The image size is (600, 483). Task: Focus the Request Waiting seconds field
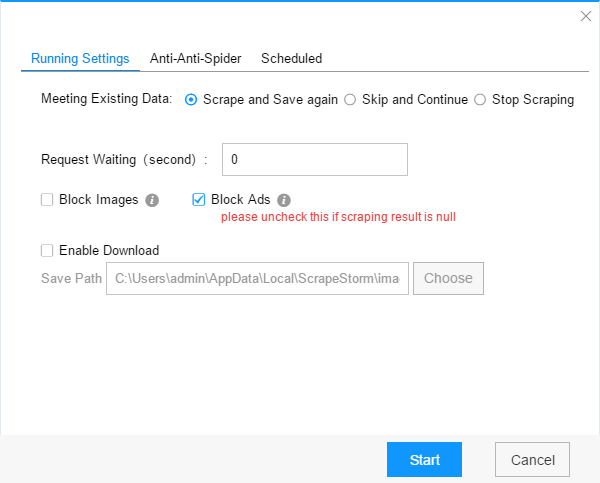click(x=315, y=160)
